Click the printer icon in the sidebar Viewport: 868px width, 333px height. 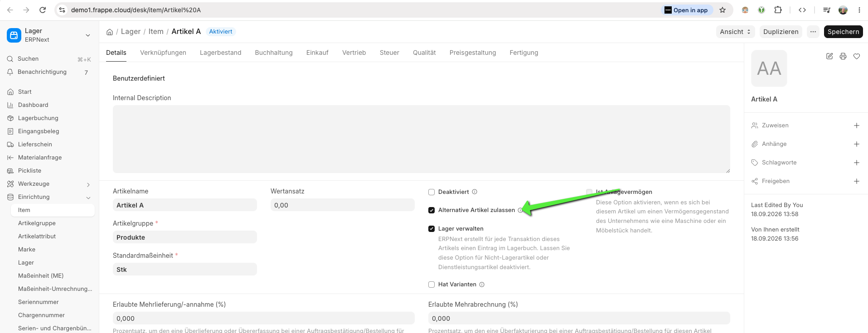click(x=843, y=56)
